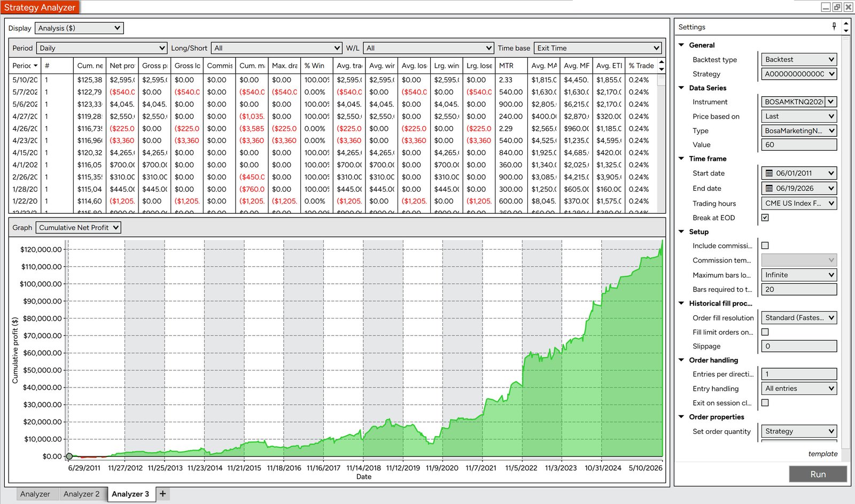Open the Period Daily dropdown

tap(102, 48)
